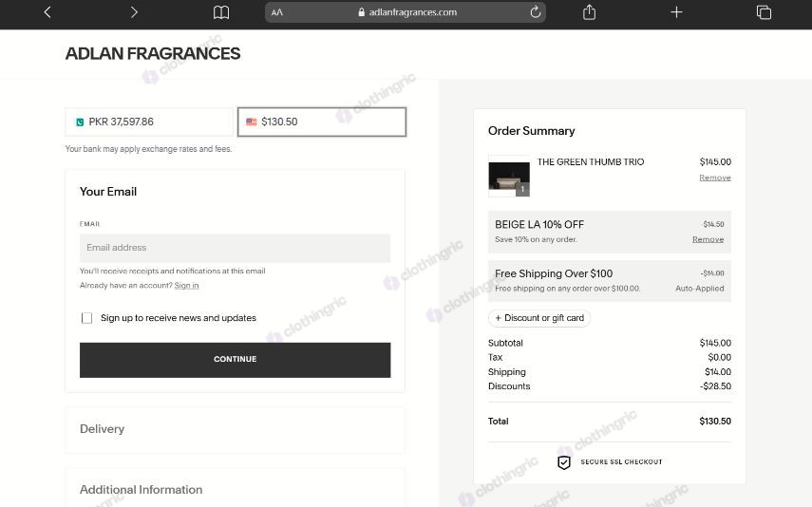Select the PKR 37,597.86 currency option

(x=149, y=122)
